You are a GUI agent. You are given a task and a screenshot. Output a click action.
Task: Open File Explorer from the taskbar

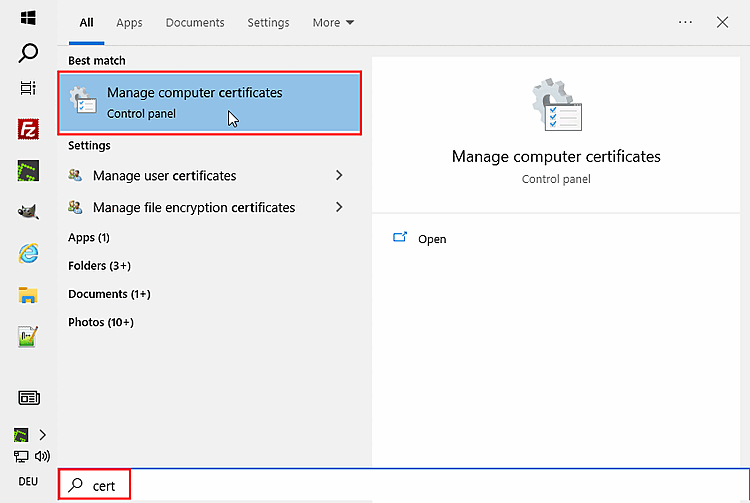28,295
